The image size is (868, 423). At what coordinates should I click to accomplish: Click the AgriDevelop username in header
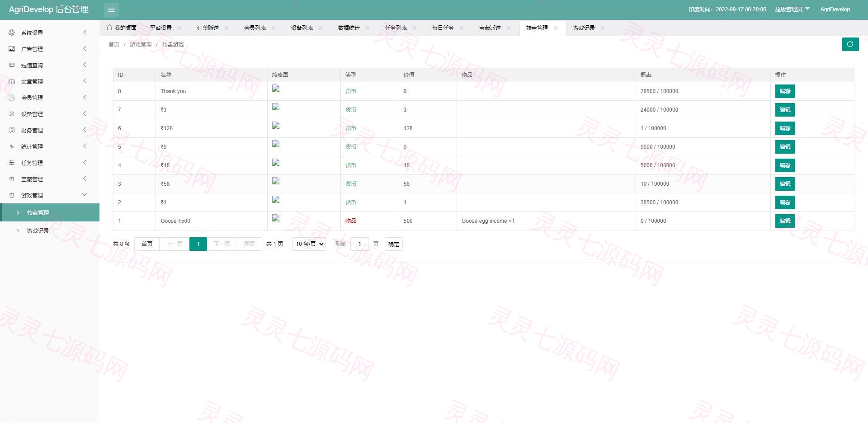pyautogui.click(x=835, y=9)
